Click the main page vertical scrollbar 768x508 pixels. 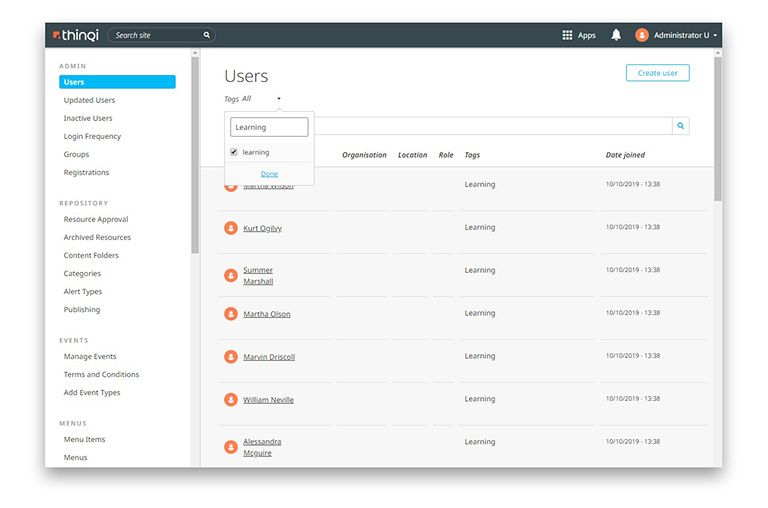pyautogui.click(x=718, y=129)
